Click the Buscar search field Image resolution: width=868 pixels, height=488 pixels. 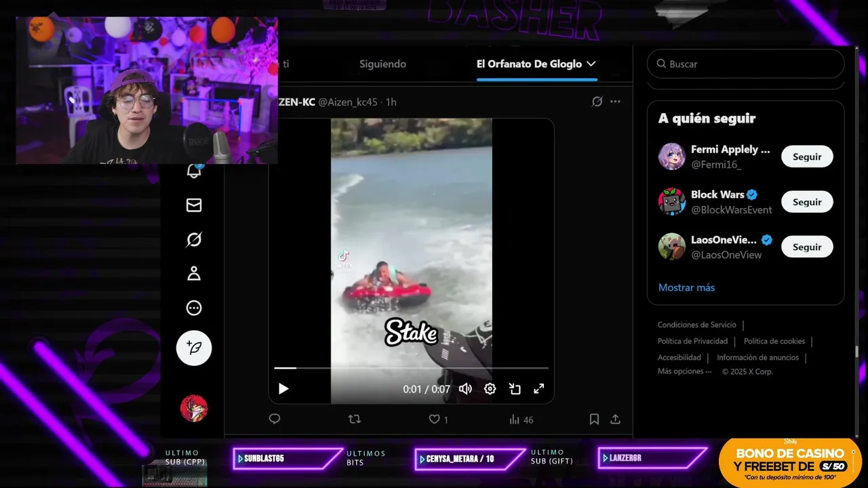pyautogui.click(x=745, y=64)
